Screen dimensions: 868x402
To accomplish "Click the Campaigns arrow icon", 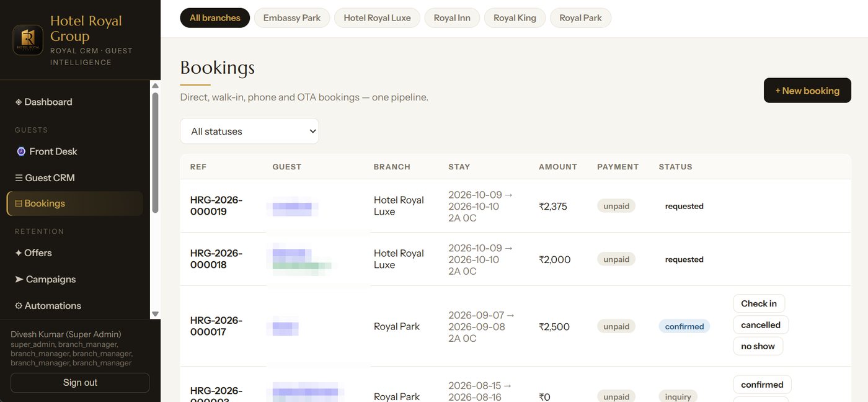I will [19, 279].
